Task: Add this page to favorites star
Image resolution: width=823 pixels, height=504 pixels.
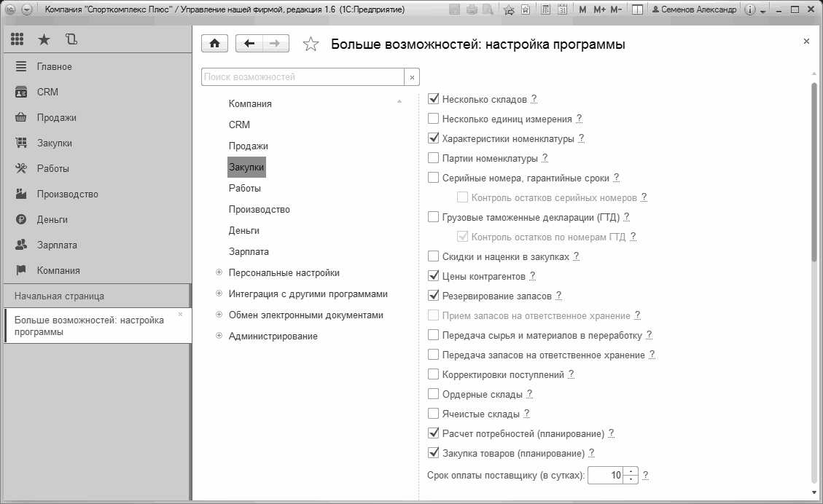Action: coord(311,44)
